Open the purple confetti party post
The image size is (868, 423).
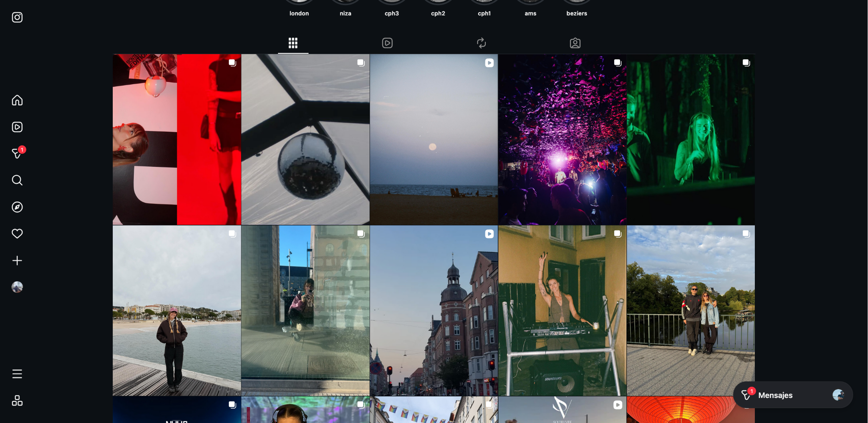click(562, 139)
